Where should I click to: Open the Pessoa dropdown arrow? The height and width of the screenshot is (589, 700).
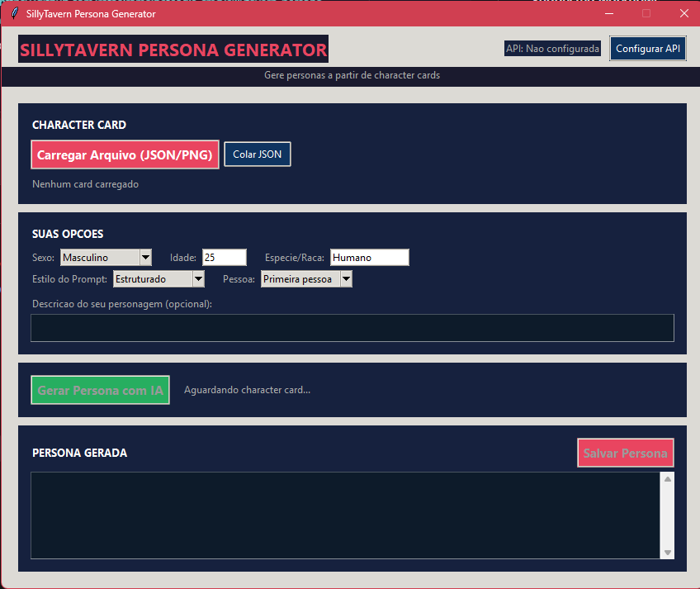tap(346, 279)
